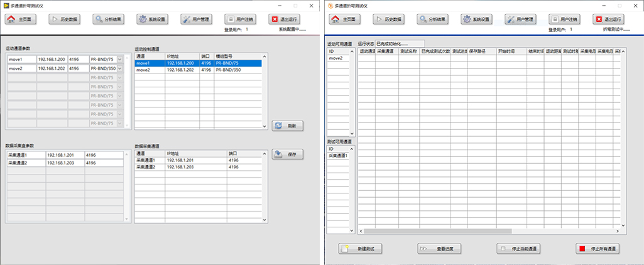This screenshot has height=265, width=644.
Task: Click the 查看进度 button
Action: pyautogui.click(x=440, y=249)
